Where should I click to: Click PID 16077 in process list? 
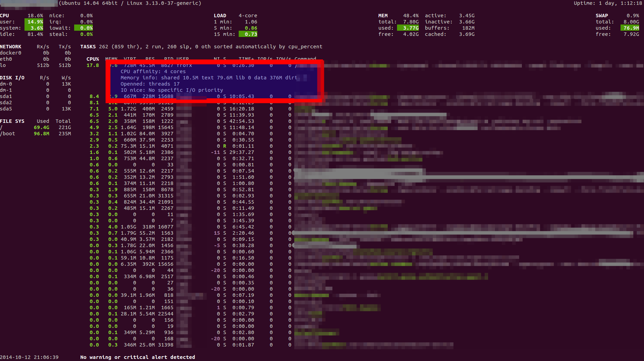pyautogui.click(x=166, y=227)
